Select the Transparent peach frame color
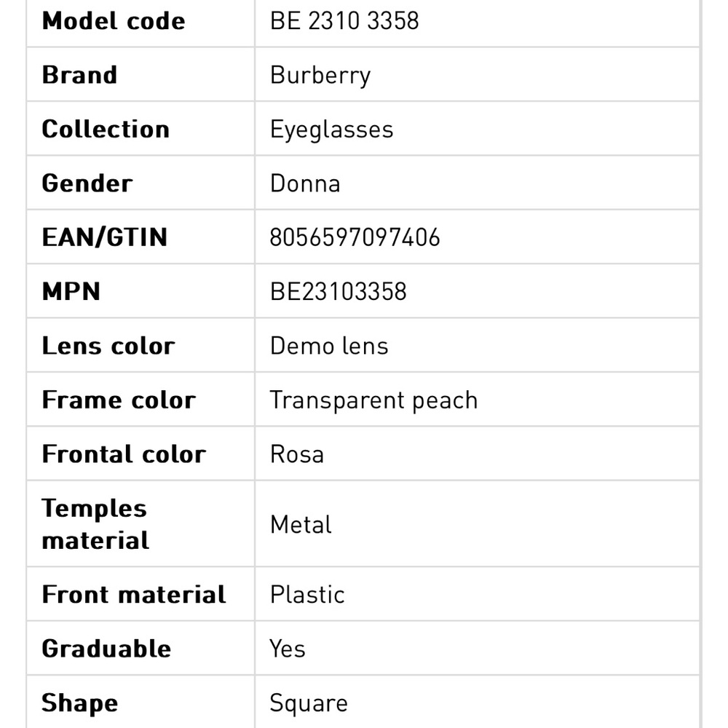728x728 pixels. (x=373, y=400)
